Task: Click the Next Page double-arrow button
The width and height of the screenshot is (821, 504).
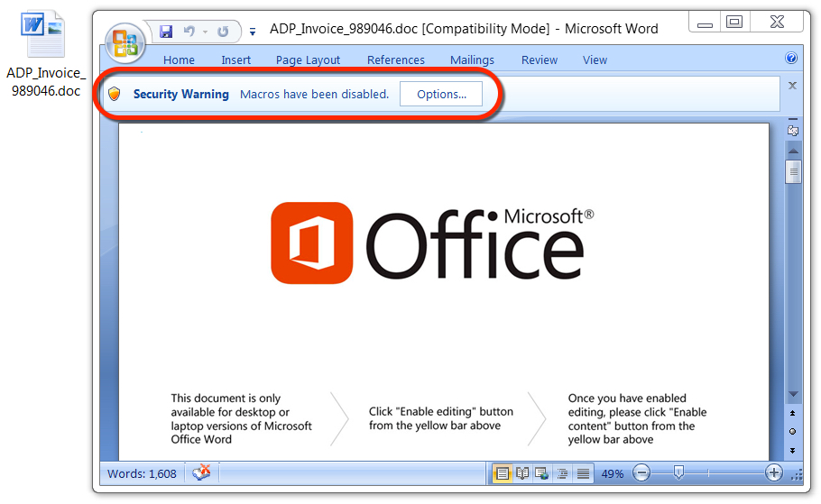Action: tap(793, 450)
